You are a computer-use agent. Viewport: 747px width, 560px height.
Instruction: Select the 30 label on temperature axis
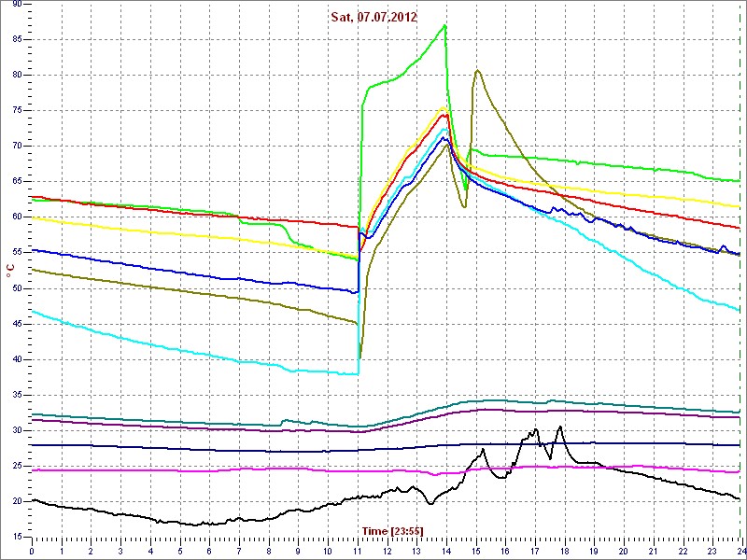click(x=17, y=431)
